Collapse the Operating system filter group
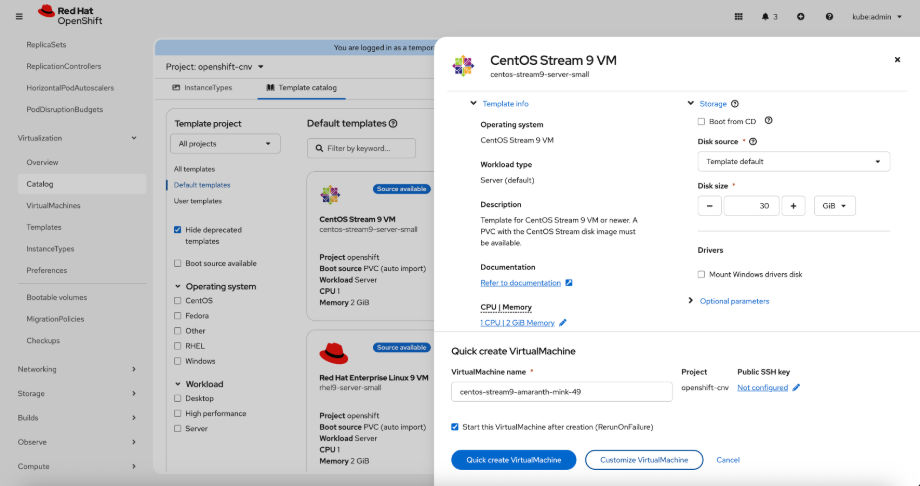The image size is (920, 486). tap(215, 286)
